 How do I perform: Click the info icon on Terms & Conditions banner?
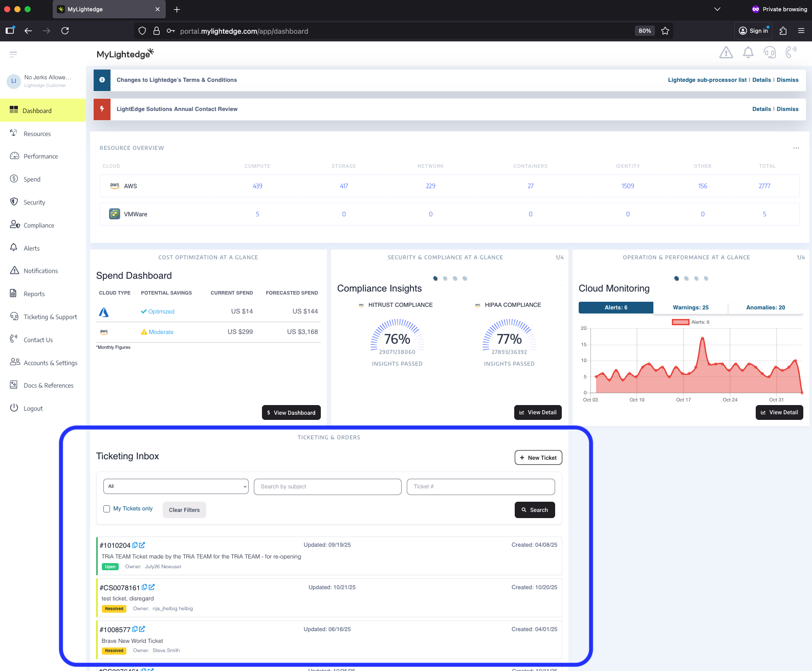click(102, 80)
